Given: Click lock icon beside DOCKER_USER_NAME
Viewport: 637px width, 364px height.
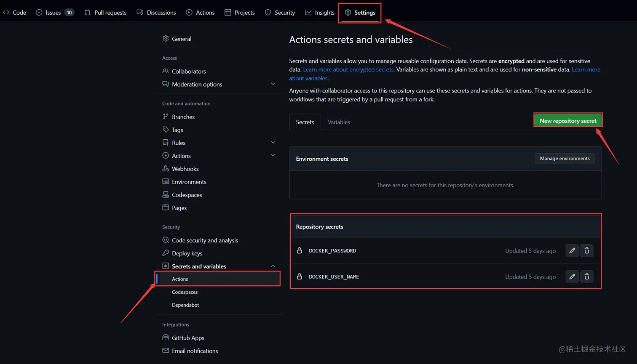Looking at the screenshot, I should pos(299,276).
